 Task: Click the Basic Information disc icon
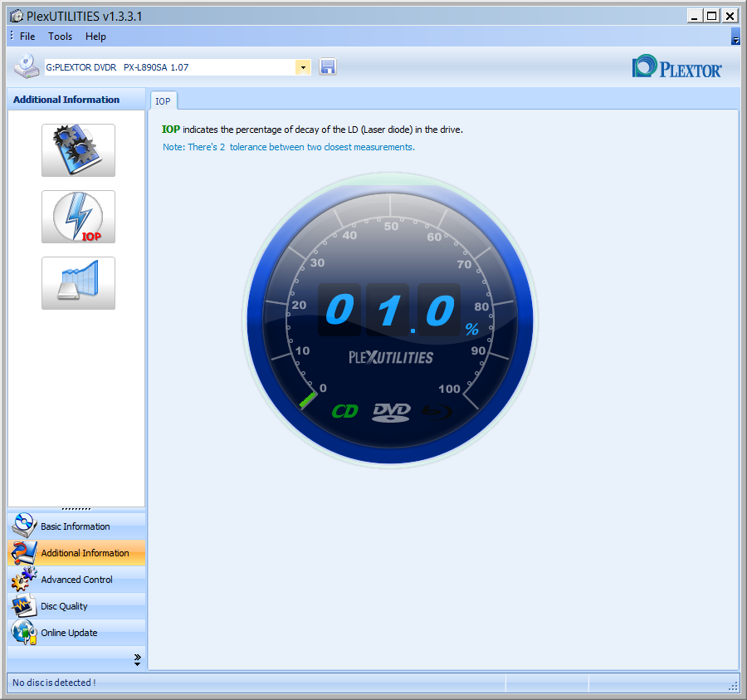[x=24, y=526]
